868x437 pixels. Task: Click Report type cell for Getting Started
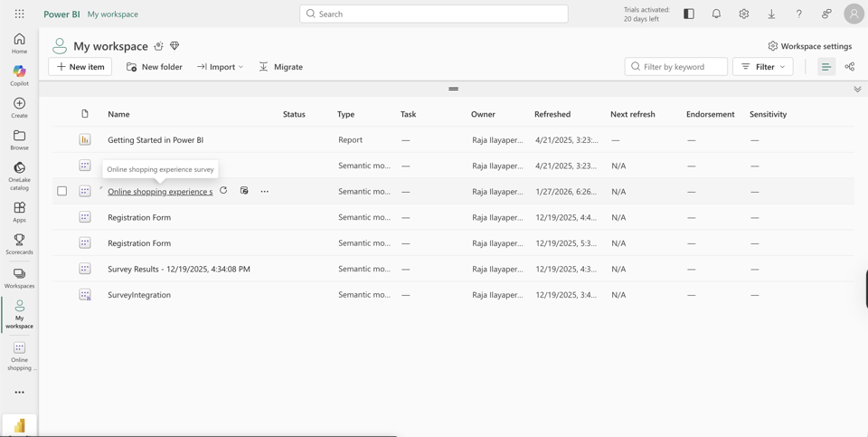351,139
